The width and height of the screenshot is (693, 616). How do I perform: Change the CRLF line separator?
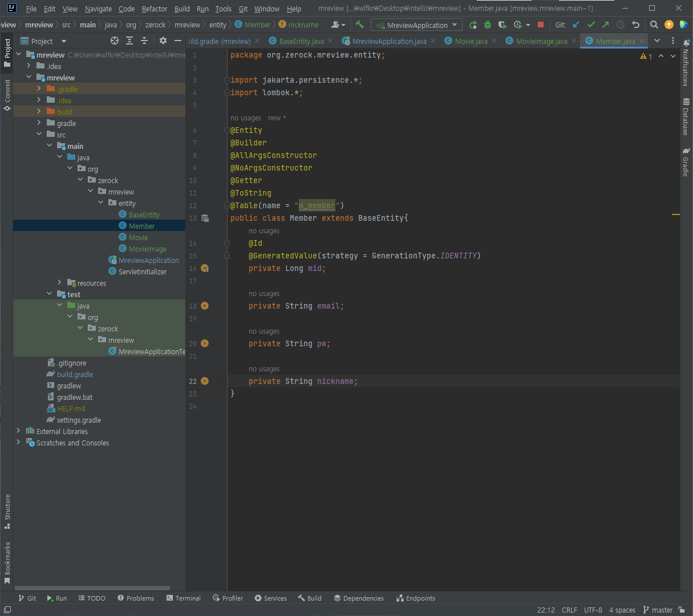click(x=569, y=610)
